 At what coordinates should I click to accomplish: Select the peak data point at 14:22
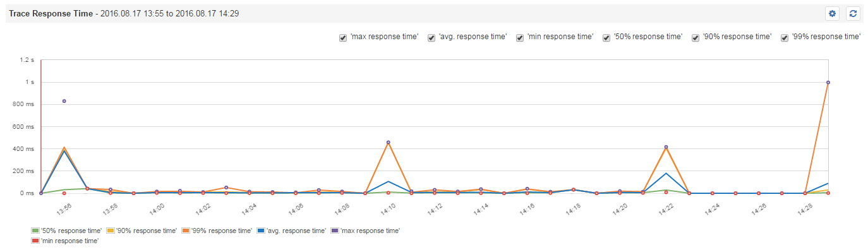tap(666, 147)
